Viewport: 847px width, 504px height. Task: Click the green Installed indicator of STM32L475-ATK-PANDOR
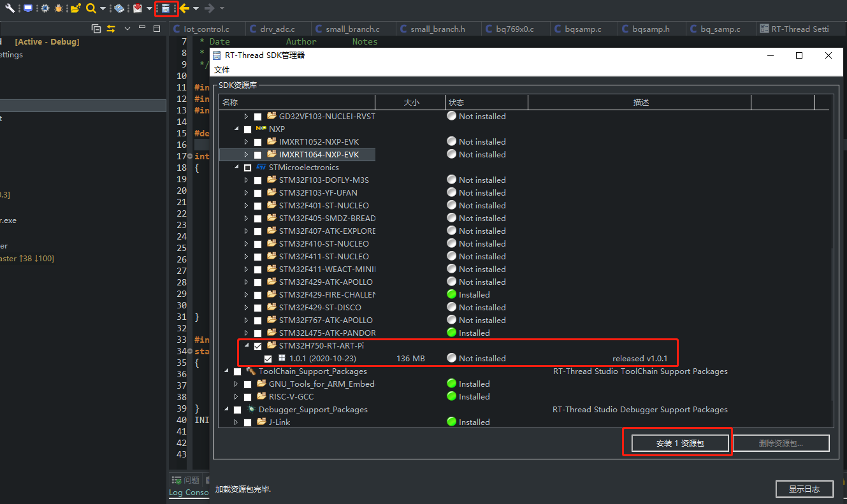click(x=452, y=333)
